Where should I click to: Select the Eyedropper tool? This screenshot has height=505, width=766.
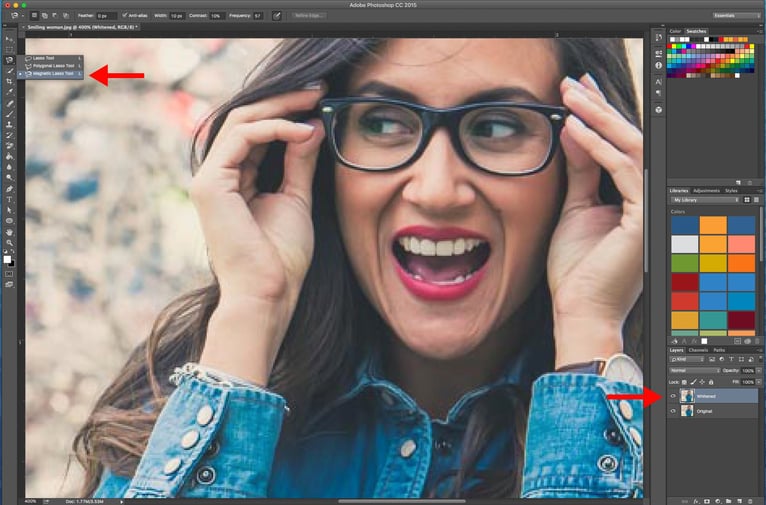tap(9, 92)
